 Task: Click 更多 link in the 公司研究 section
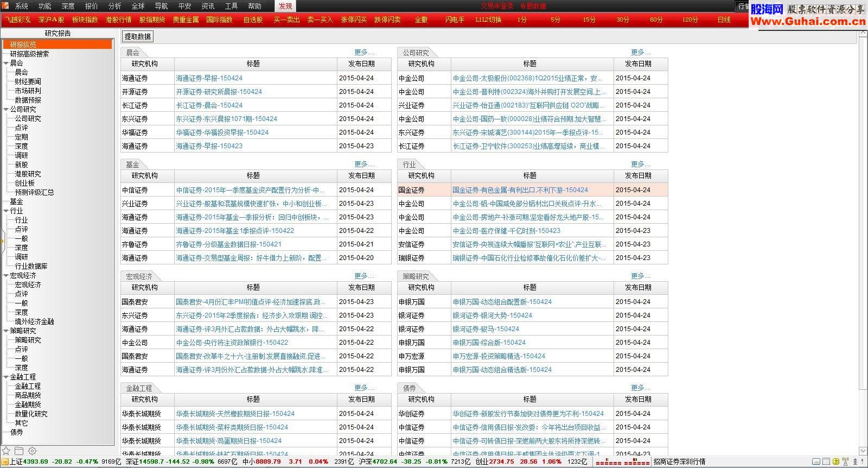(x=641, y=52)
